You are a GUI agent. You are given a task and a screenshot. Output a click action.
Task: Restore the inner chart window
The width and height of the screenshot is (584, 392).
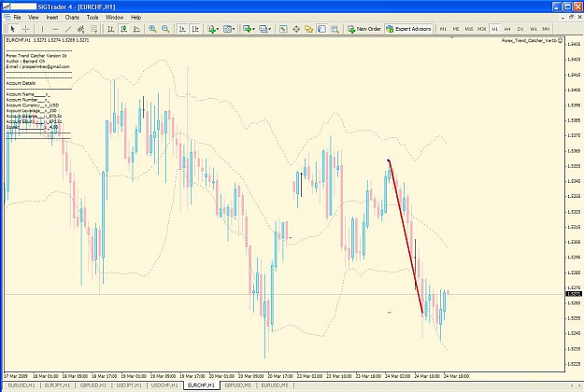(x=572, y=17)
